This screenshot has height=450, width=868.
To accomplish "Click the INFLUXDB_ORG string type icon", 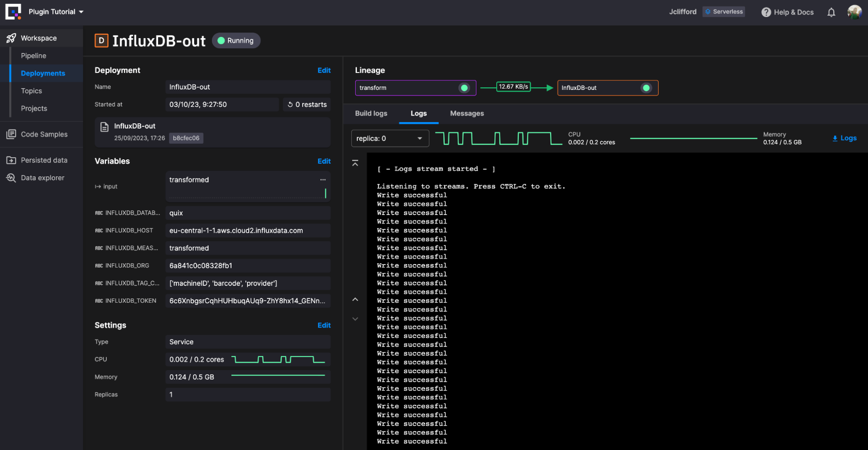I will pyautogui.click(x=99, y=266).
